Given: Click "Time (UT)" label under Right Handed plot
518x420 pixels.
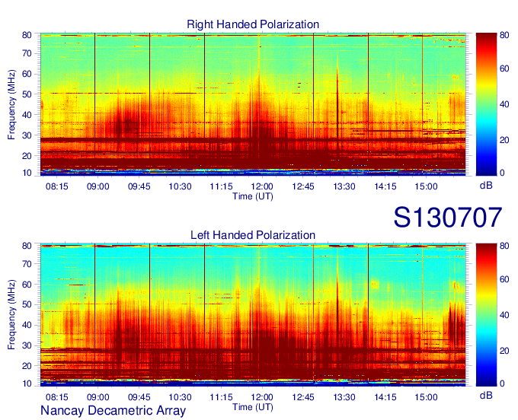Looking at the screenshot, I should pyautogui.click(x=253, y=196).
